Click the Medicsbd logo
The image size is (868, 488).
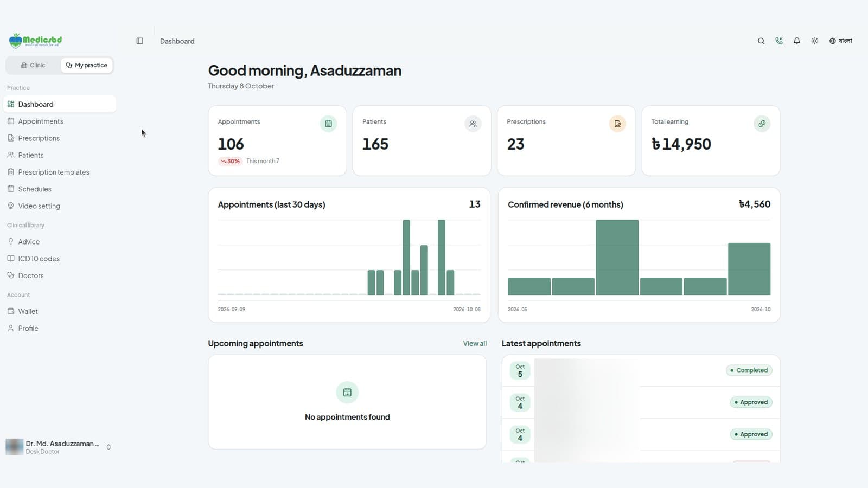click(35, 41)
